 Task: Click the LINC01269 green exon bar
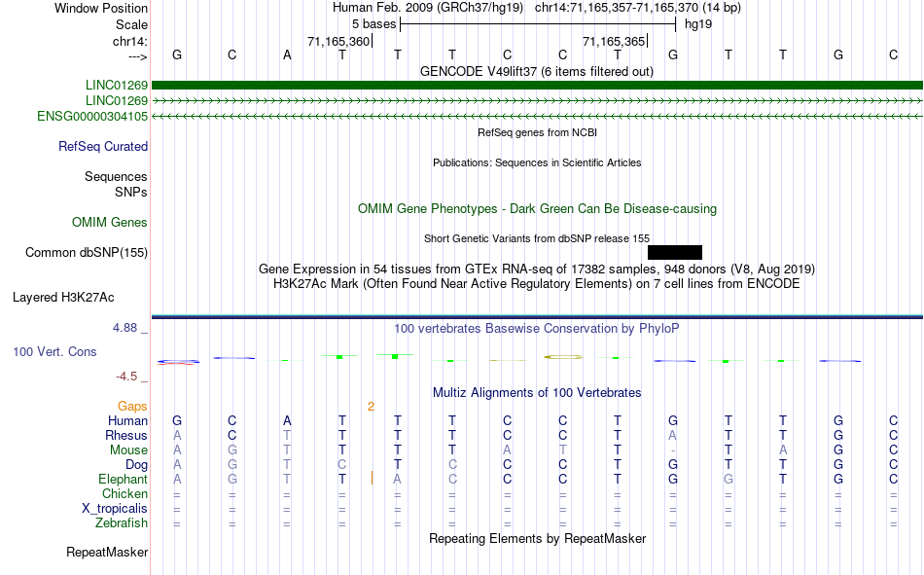pyautogui.click(x=537, y=86)
